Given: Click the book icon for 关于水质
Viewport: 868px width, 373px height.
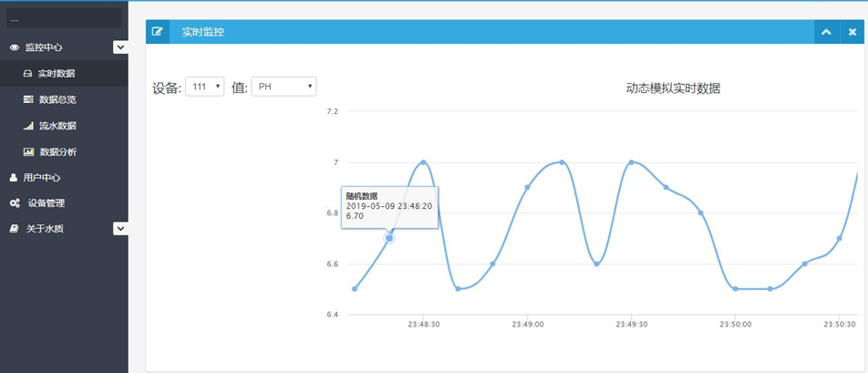Looking at the screenshot, I should tap(14, 229).
